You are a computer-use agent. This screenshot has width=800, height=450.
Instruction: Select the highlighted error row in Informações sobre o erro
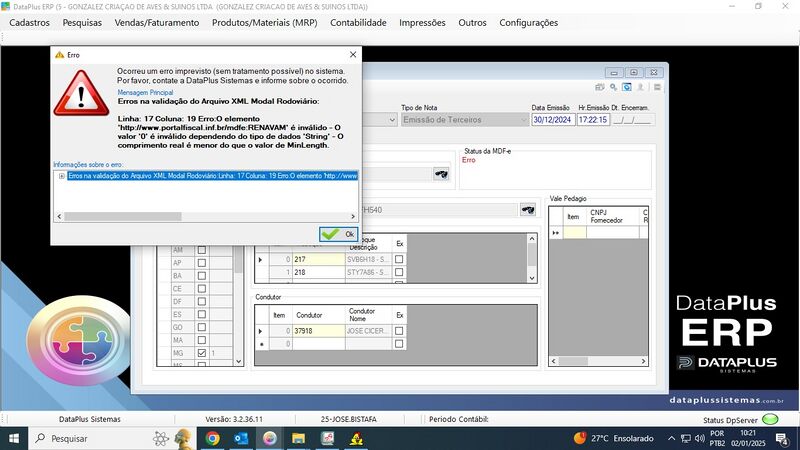(x=212, y=176)
